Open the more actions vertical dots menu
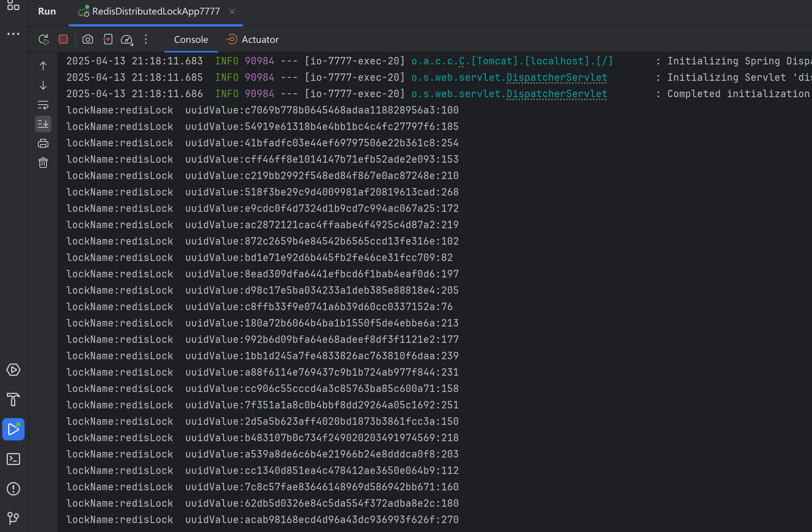 [146, 39]
